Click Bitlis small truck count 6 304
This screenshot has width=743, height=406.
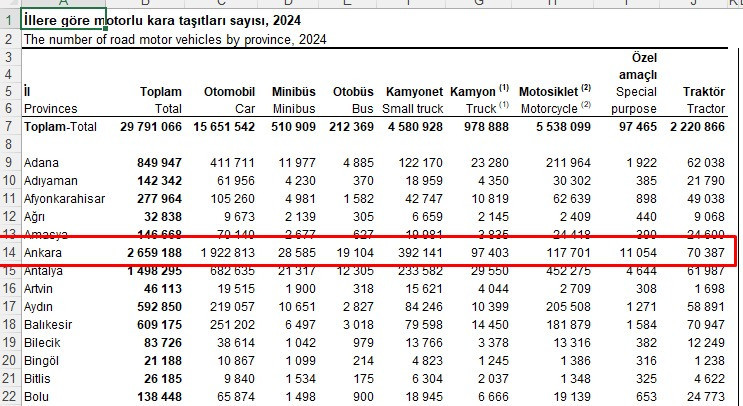coord(427,379)
